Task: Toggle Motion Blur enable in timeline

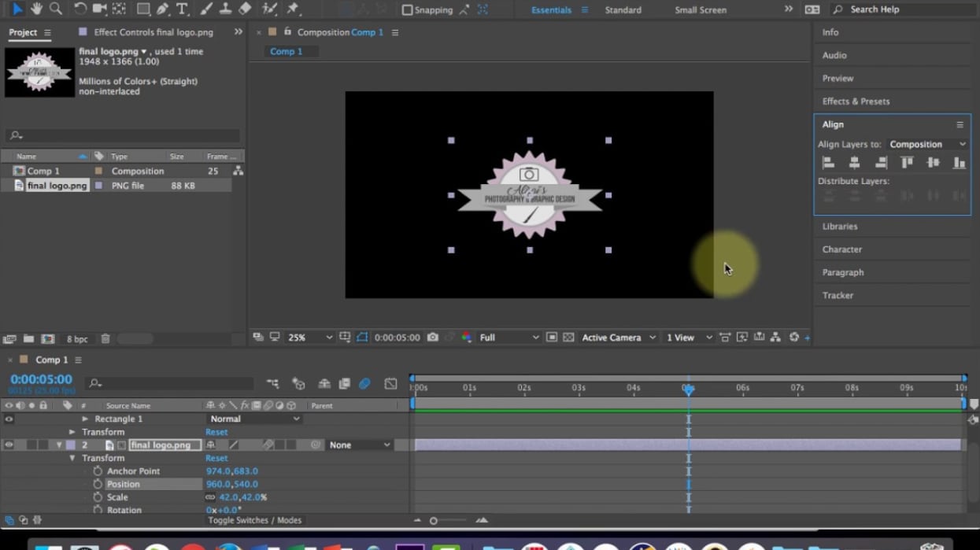Action: point(364,384)
